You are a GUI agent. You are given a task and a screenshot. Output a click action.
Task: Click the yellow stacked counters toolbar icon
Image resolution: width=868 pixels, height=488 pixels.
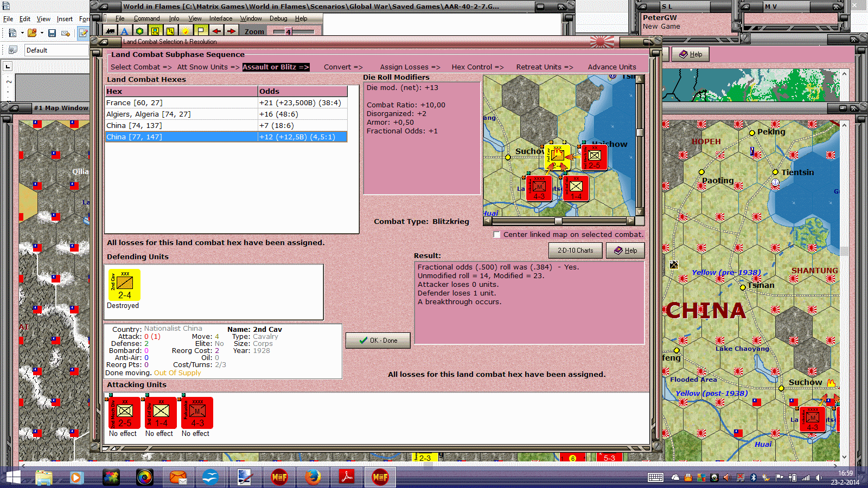point(170,31)
